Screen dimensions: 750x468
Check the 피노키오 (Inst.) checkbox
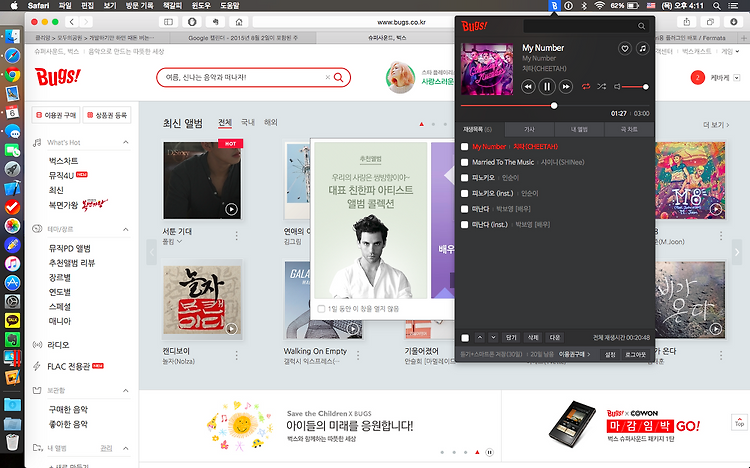[x=464, y=193]
